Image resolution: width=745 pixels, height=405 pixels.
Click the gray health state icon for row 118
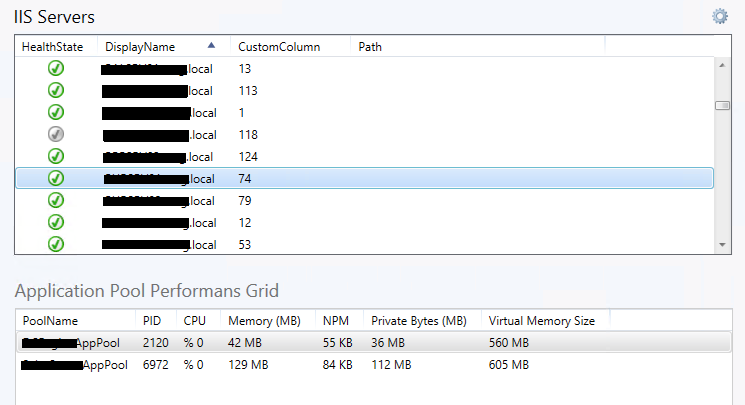click(x=56, y=135)
